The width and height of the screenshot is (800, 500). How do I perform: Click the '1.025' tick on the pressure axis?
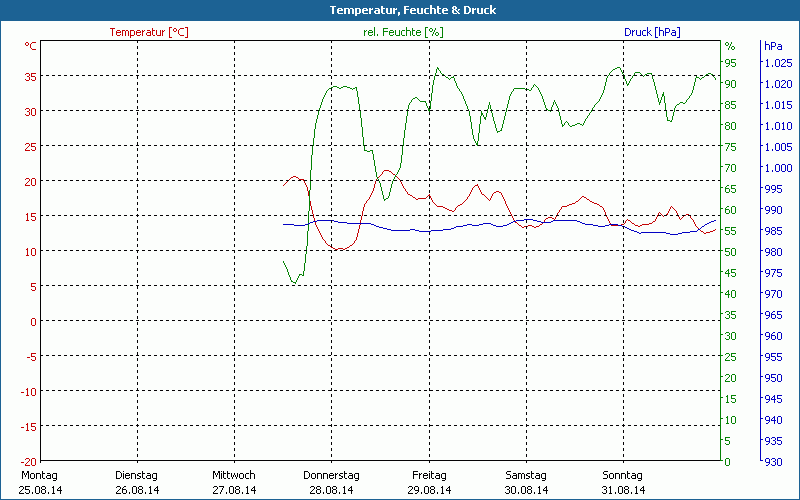pyautogui.click(x=778, y=63)
